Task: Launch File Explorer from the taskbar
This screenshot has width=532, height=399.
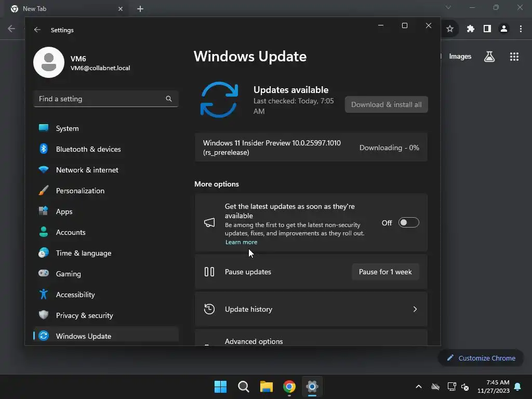Action: 267,387
